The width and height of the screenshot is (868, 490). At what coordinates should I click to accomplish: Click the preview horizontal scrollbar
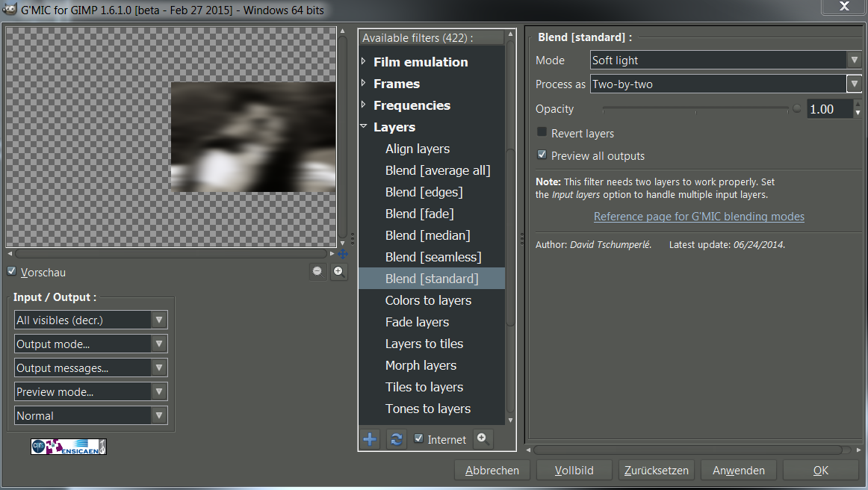[171, 253]
